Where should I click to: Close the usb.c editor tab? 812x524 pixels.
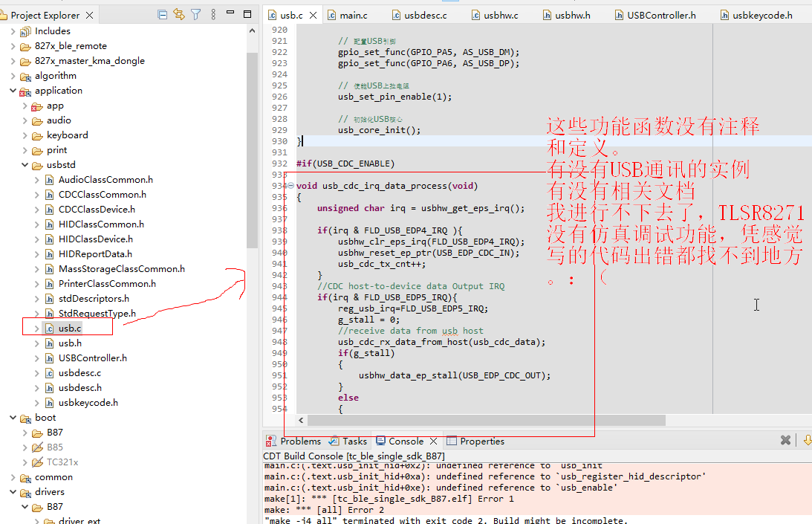[314, 15]
